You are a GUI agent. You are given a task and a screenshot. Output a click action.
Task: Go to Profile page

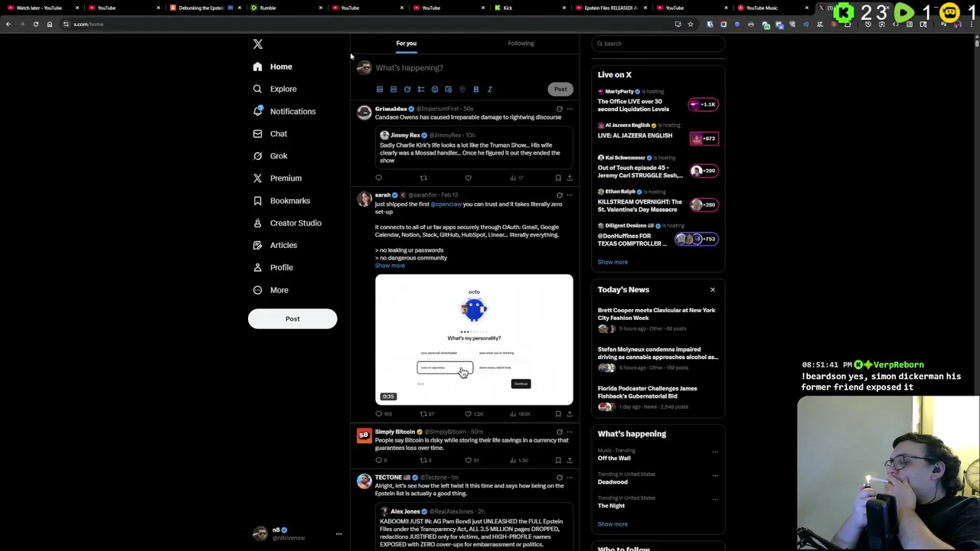click(273, 267)
